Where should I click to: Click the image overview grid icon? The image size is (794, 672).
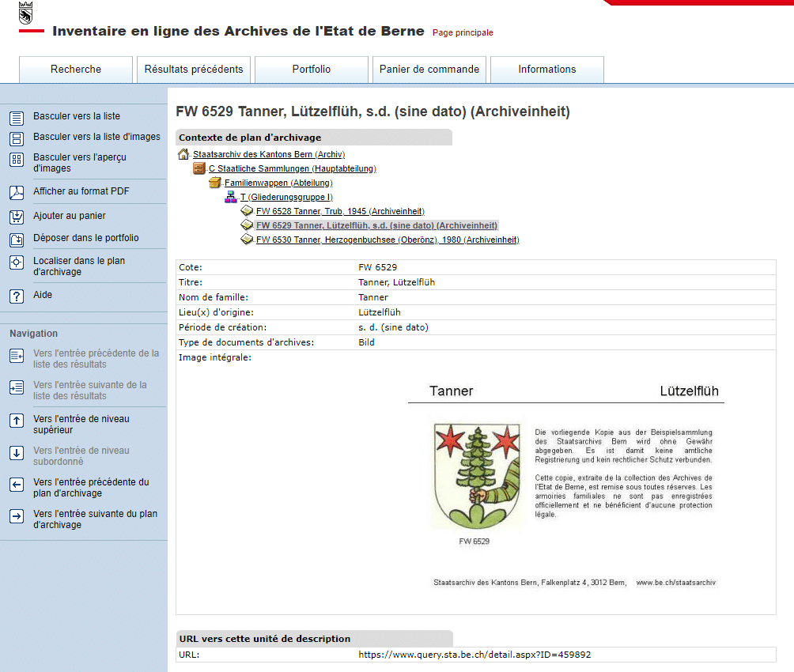pyautogui.click(x=17, y=160)
